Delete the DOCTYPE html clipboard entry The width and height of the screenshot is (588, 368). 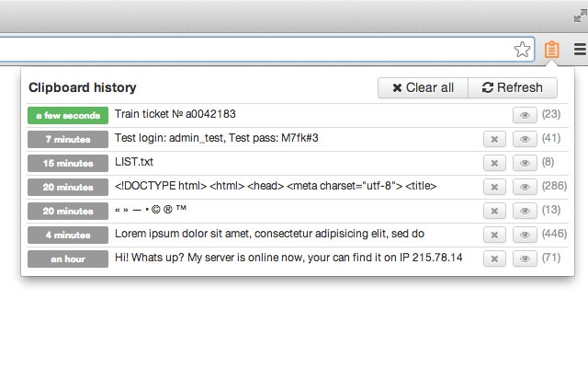494,187
